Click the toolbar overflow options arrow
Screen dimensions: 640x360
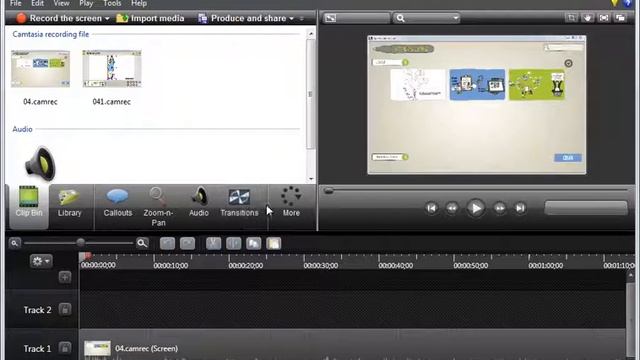point(302,19)
